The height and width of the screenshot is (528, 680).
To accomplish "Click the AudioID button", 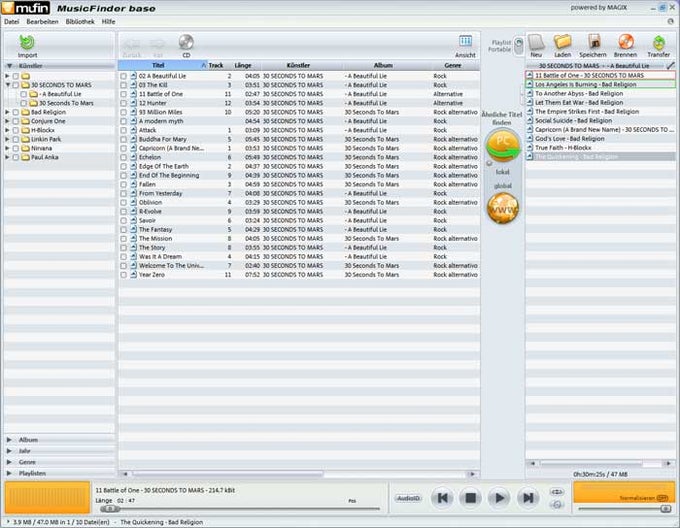I will click(x=408, y=498).
